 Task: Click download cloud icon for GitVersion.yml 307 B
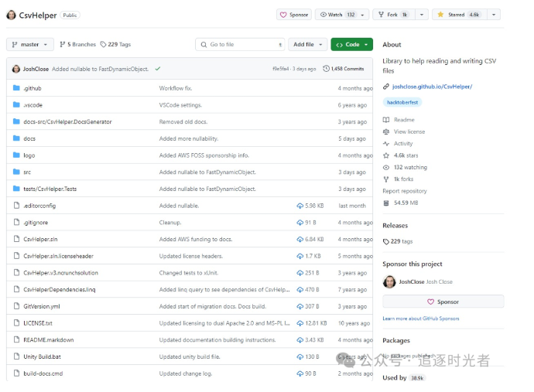[x=300, y=306]
